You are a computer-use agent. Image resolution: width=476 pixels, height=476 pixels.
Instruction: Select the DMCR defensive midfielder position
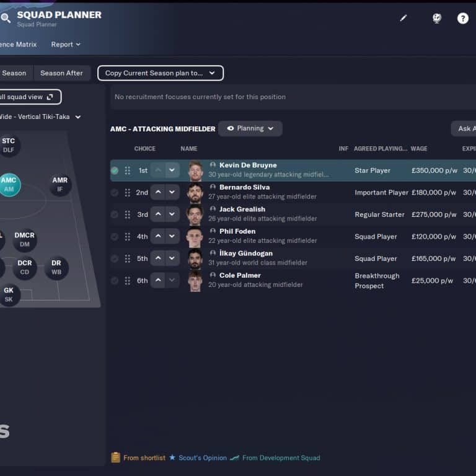pos(25,240)
